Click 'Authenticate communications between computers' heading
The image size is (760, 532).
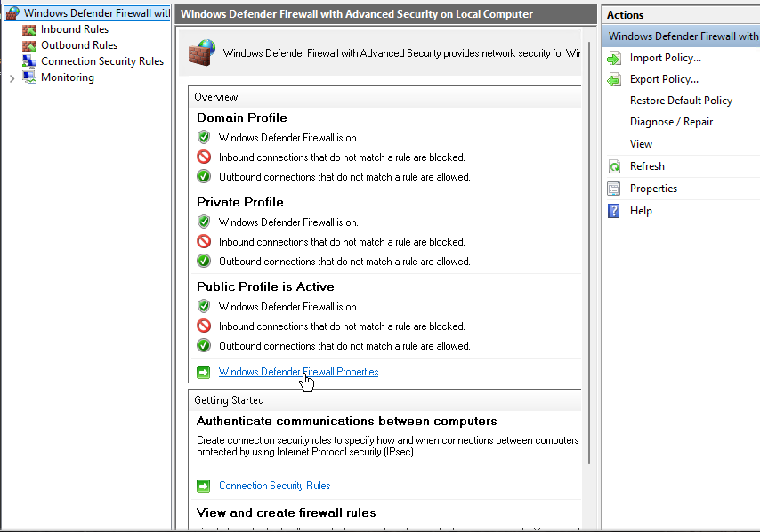(x=346, y=422)
